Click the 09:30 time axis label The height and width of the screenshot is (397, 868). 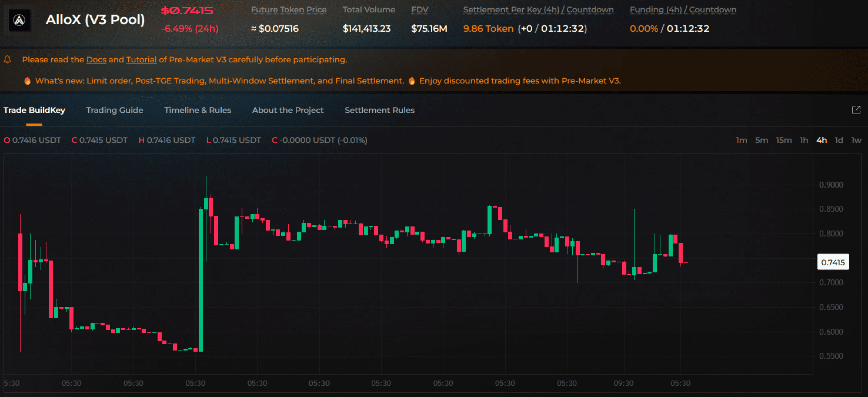[623, 383]
